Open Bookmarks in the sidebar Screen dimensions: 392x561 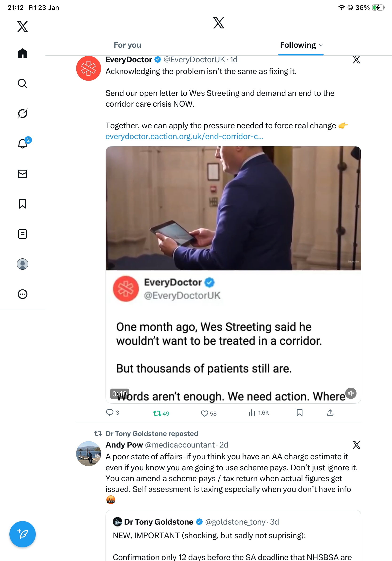point(23,204)
